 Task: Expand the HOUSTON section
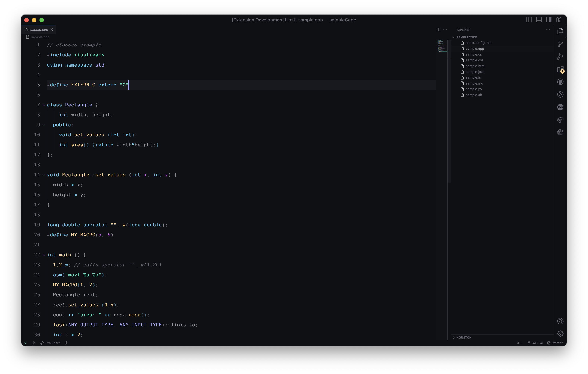pos(464,337)
